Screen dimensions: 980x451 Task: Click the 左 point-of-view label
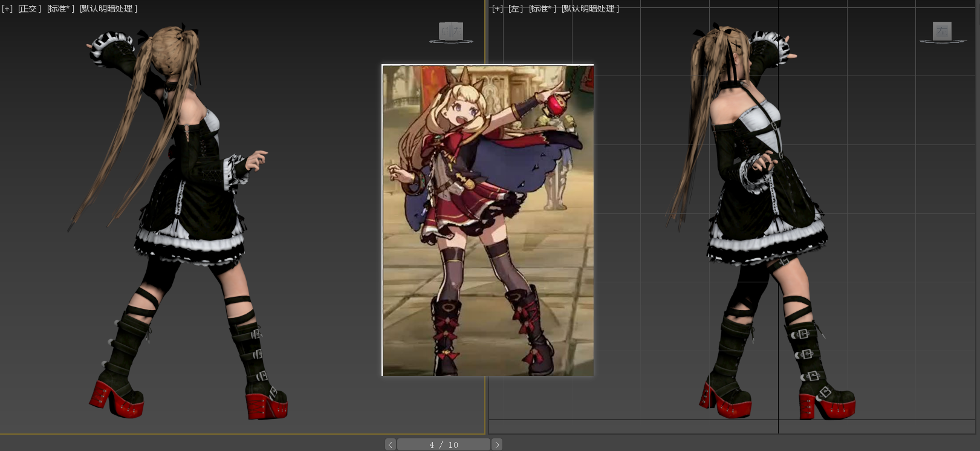tap(515, 8)
